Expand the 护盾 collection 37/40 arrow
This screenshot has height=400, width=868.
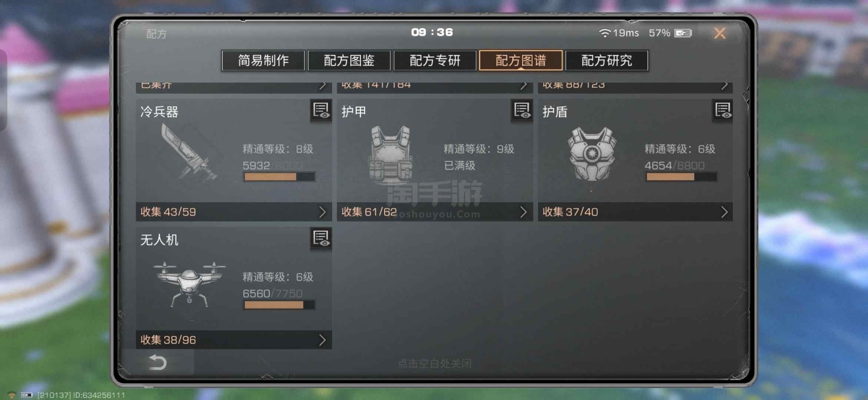point(724,212)
